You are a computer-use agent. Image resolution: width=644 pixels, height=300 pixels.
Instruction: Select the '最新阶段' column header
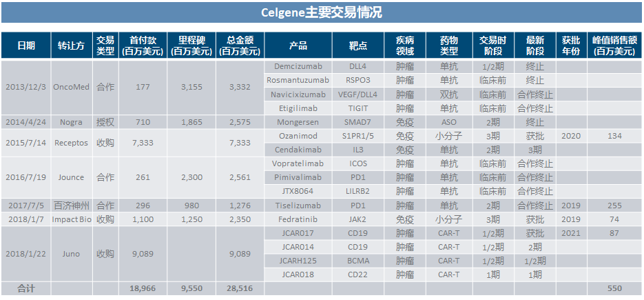(x=534, y=46)
